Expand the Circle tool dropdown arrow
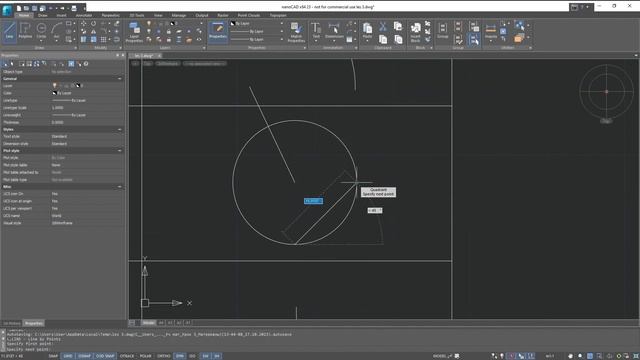Screen dimensions: 640x360 41,40
